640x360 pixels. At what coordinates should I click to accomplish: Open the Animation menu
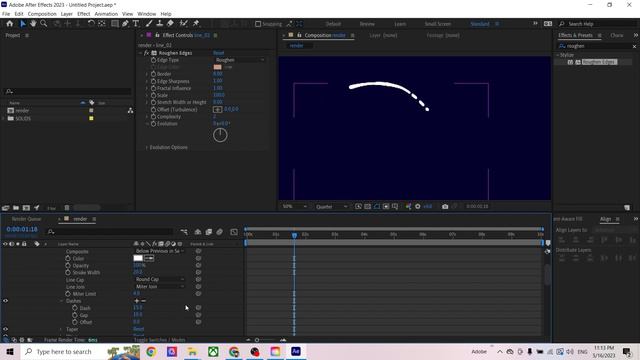tap(106, 14)
